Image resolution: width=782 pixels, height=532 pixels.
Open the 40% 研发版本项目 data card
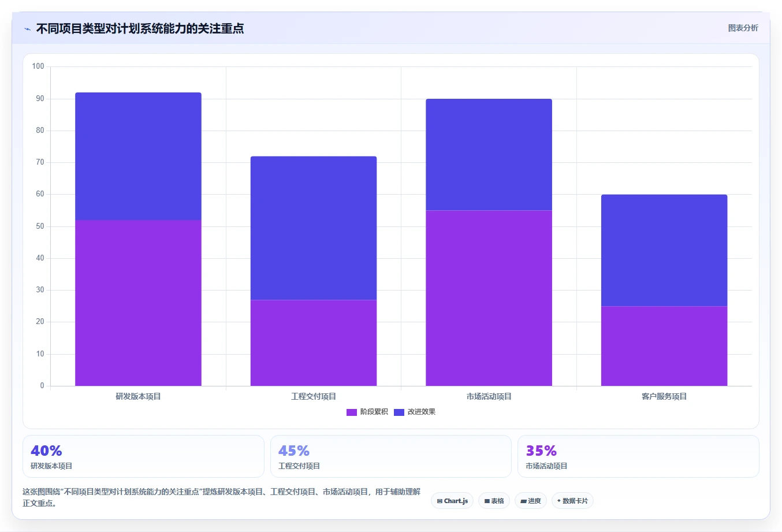(x=143, y=456)
